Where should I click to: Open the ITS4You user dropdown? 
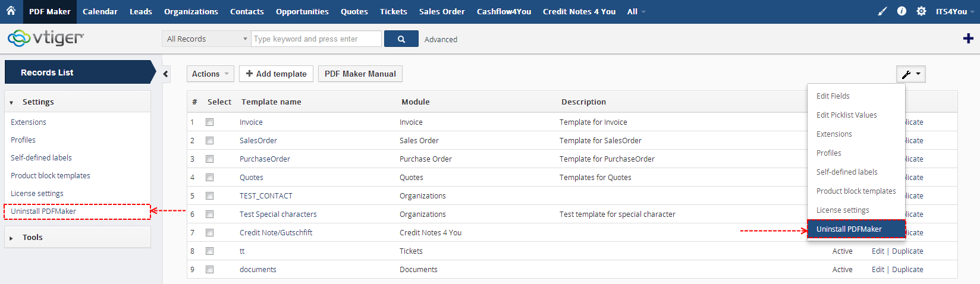[955, 11]
